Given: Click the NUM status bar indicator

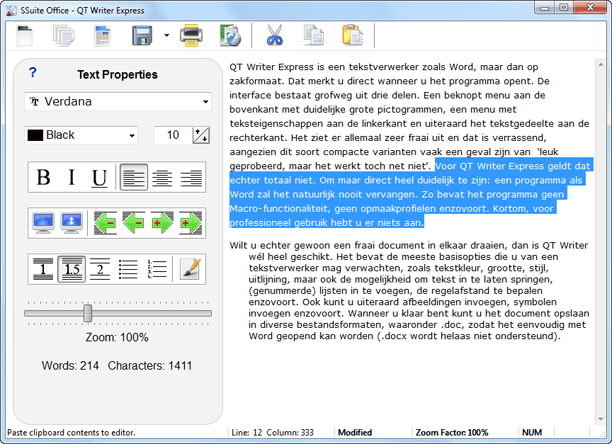Looking at the screenshot, I should click(532, 433).
